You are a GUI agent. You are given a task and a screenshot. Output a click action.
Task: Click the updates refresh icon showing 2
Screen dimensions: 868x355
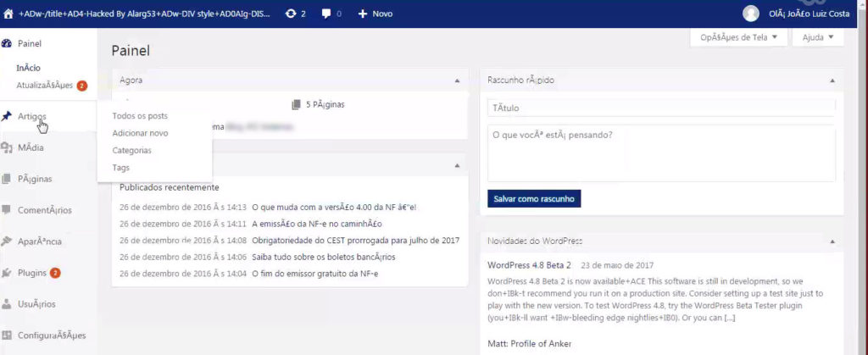pos(291,14)
